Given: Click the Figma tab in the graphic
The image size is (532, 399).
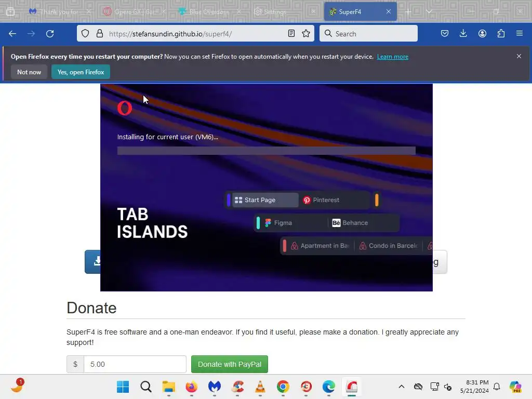Looking at the screenshot, I should coord(278,222).
